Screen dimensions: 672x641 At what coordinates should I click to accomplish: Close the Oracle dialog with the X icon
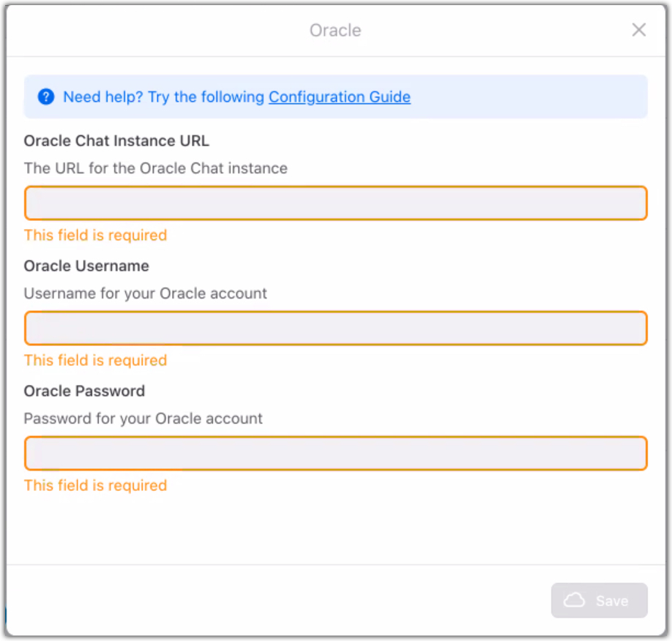[638, 30]
